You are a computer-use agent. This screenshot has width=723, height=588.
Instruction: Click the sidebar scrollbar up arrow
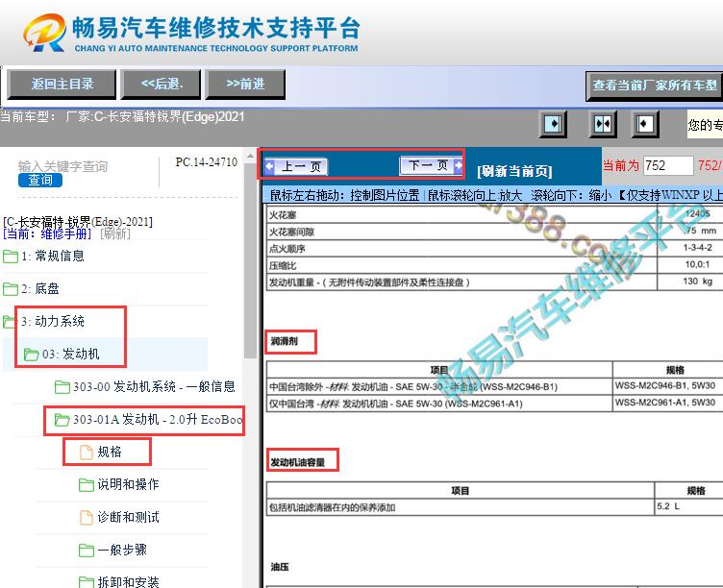(250, 157)
